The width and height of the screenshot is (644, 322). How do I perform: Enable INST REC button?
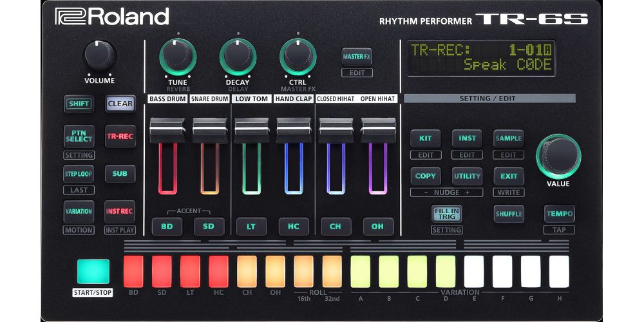(x=120, y=211)
